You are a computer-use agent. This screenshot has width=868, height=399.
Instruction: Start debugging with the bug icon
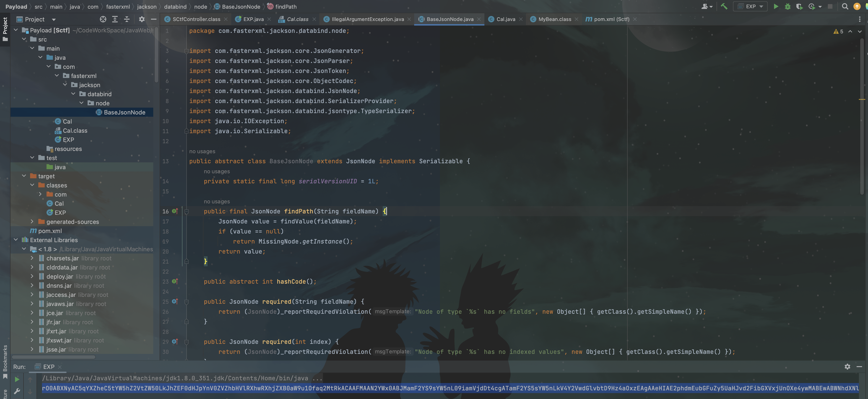click(x=787, y=6)
